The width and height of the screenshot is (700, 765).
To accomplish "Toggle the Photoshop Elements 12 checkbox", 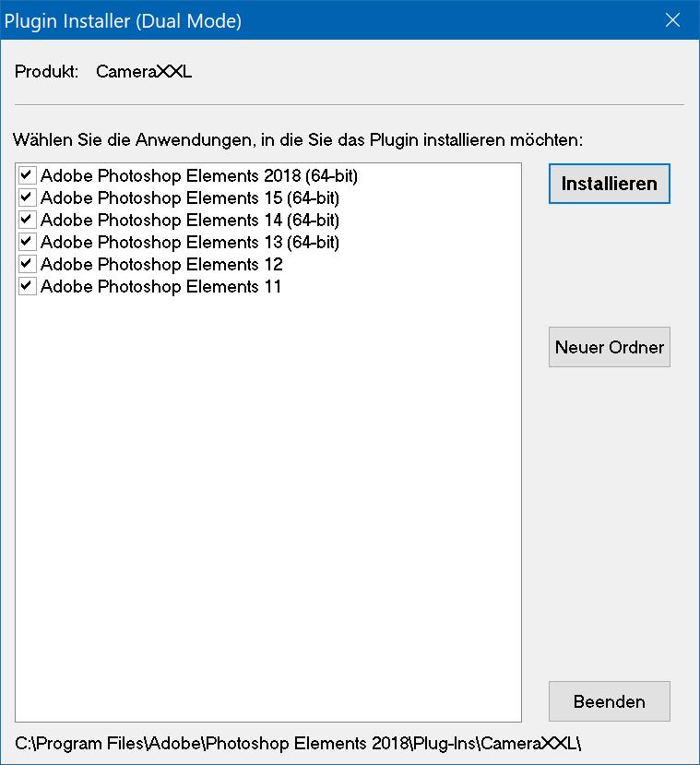I will tap(27, 264).
